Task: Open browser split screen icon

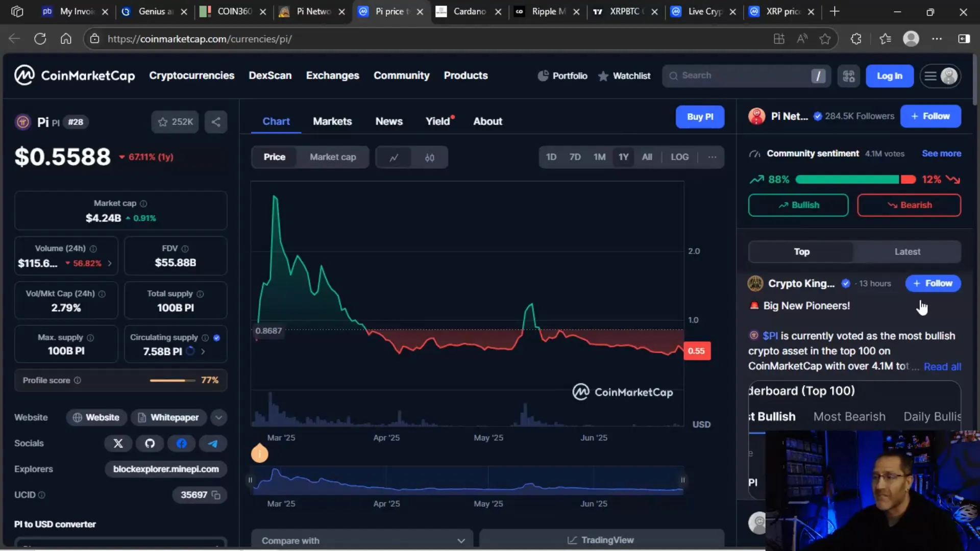Action: pos(964,39)
